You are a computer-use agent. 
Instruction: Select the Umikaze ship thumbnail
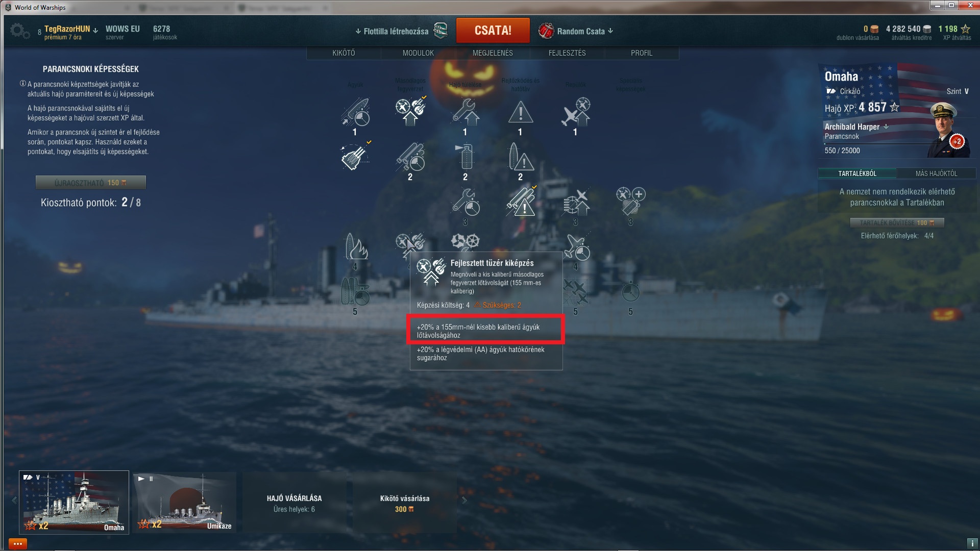pos(184,503)
